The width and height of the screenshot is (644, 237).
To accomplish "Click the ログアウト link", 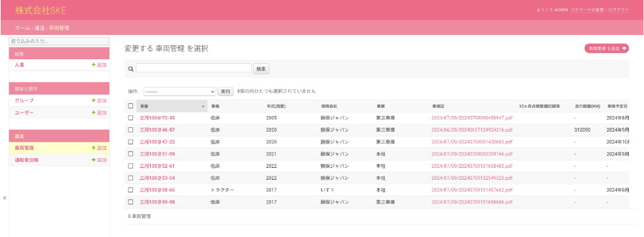I will pos(618,9).
